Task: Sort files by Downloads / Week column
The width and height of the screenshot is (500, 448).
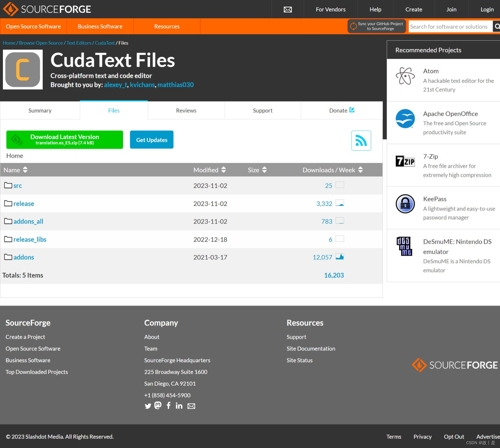Action: pyautogui.click(x=333, y=170)
